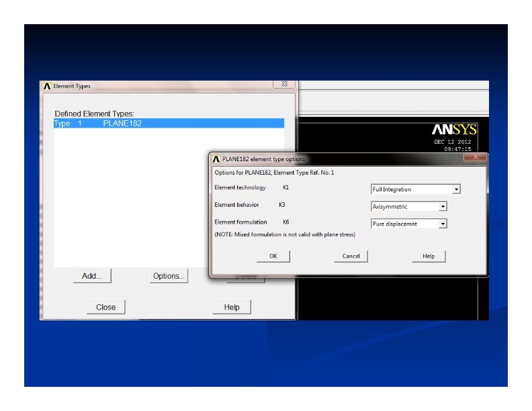This screenshot has height=411, width=532.
Task: Click the PLANE182 element type options title bar
Action: tap(336, 158)
